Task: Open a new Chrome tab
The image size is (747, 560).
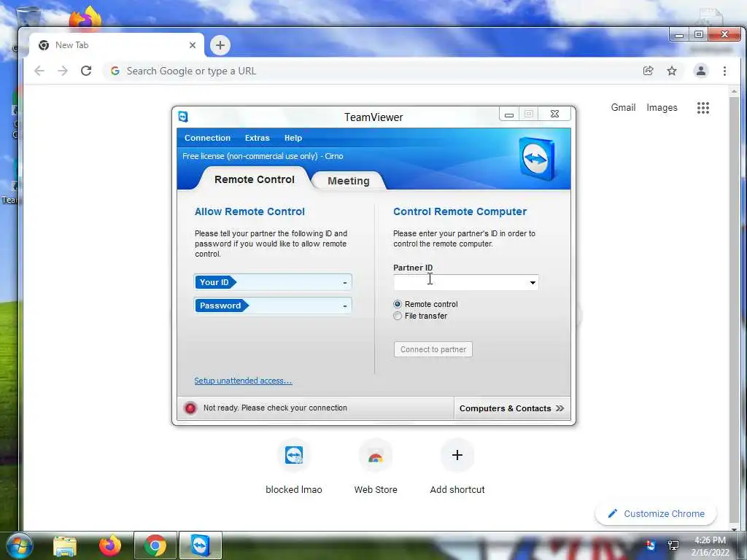Action: 220,45
